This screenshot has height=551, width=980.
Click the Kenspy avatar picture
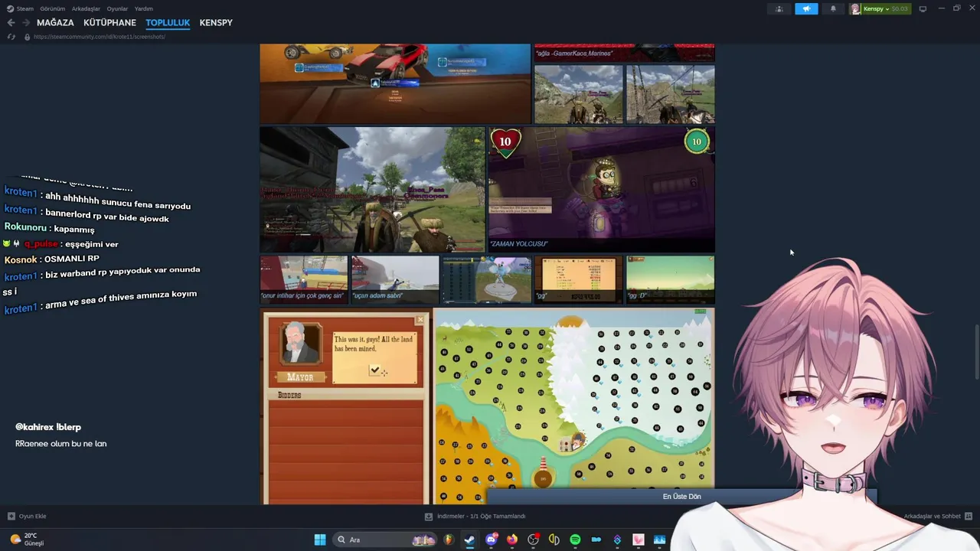click(856, 9)
